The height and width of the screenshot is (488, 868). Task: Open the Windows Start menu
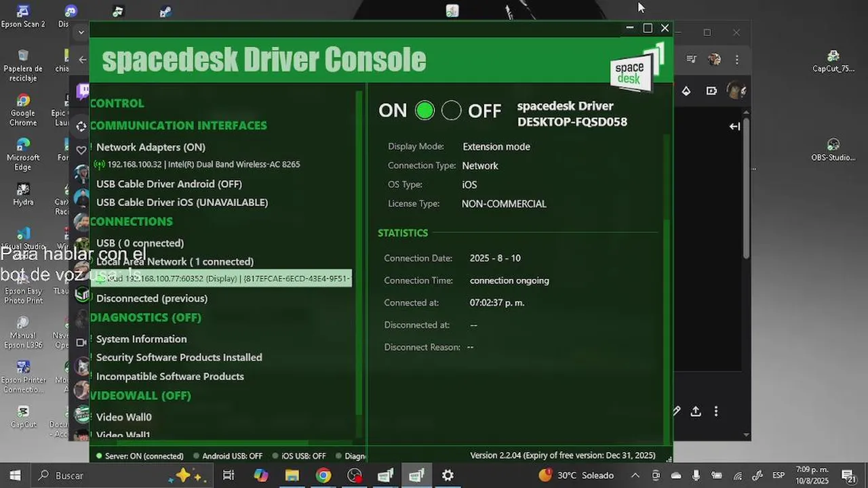pos(15,475)
